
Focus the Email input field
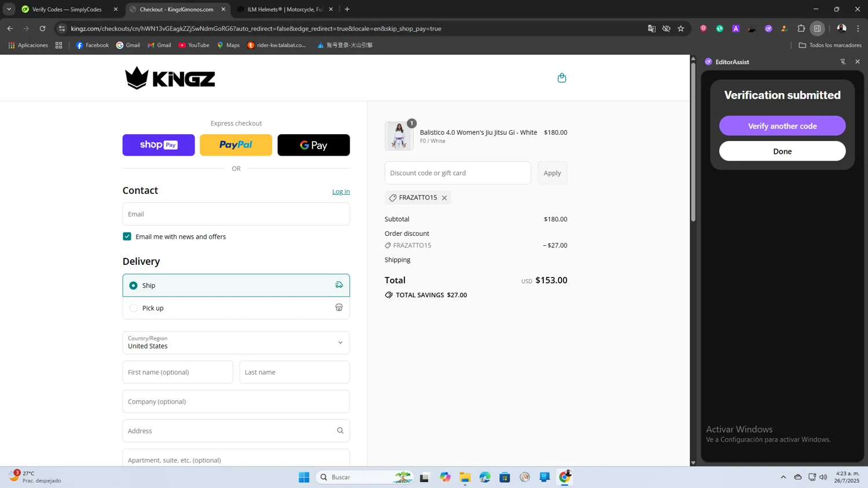tap(236, 214)
